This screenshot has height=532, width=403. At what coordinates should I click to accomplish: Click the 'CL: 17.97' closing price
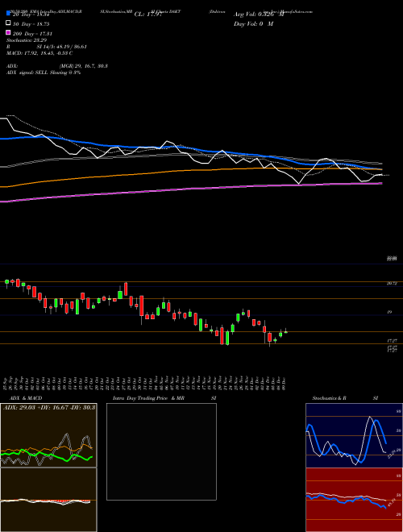[149, 15]
